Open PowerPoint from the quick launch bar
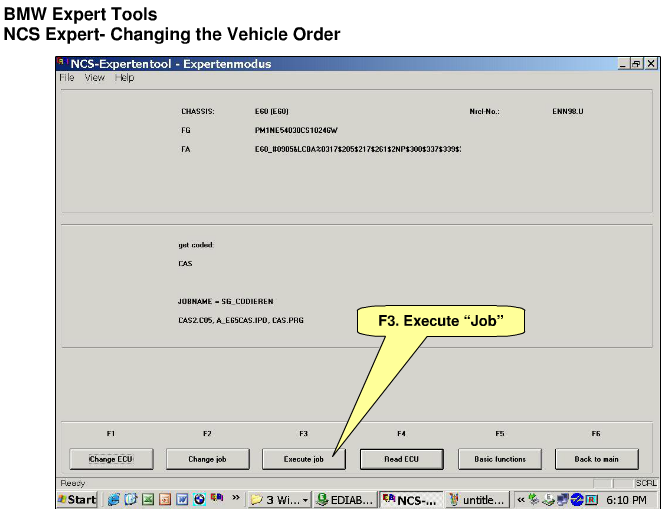This screenshot has height=509, width=665. click(x=165, y=499)
